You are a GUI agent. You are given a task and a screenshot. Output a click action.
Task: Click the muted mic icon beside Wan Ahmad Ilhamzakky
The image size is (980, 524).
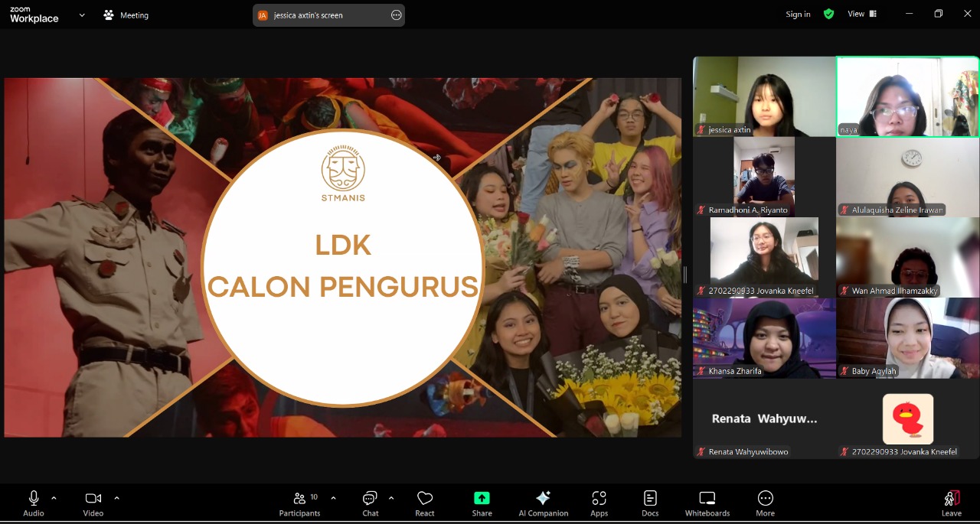pos(844,291)
